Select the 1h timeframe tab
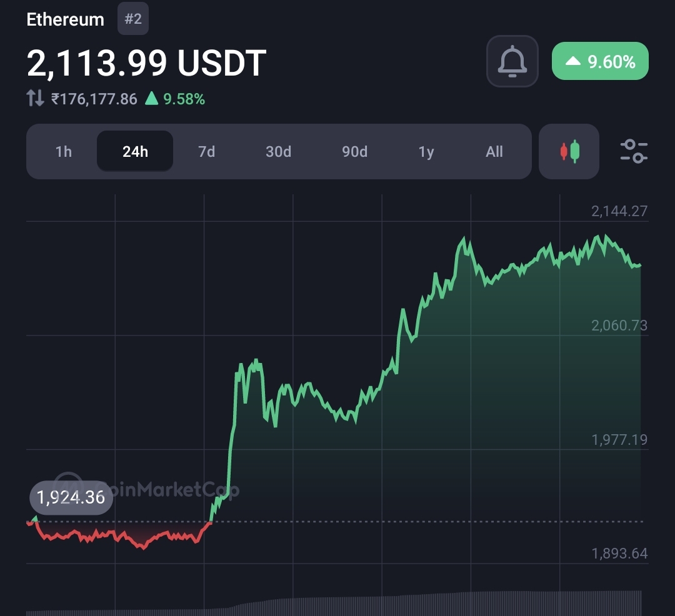This screenshot has height=616, width=675. point(63,152)
